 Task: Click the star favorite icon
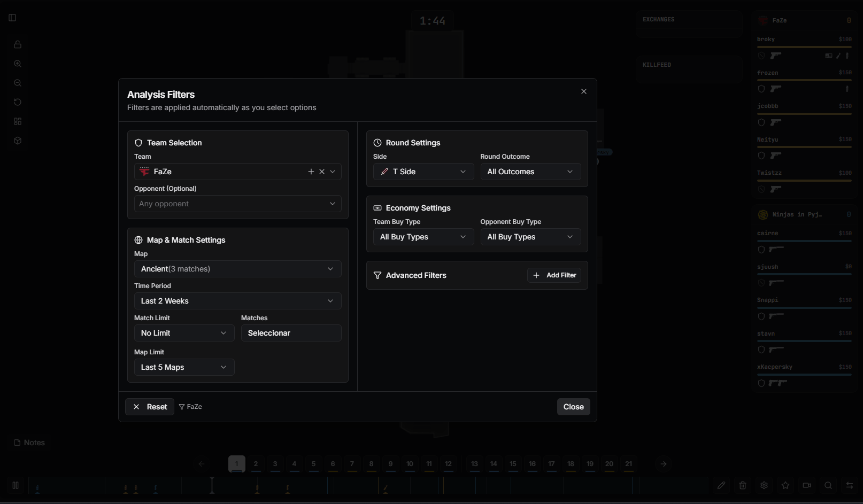785,485
